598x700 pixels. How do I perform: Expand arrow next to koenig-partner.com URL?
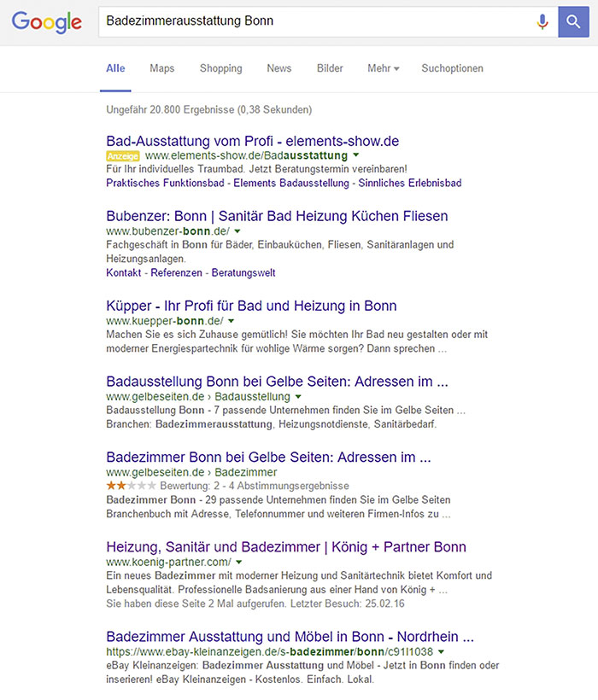(239, 562)
